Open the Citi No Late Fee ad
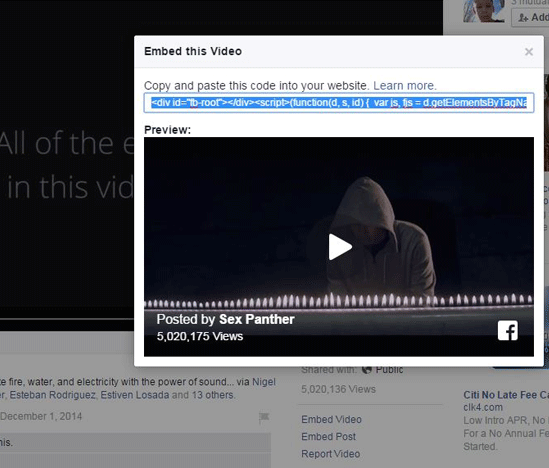The width and height of the screenshot is (549, 468). click(x=506, y=395)
